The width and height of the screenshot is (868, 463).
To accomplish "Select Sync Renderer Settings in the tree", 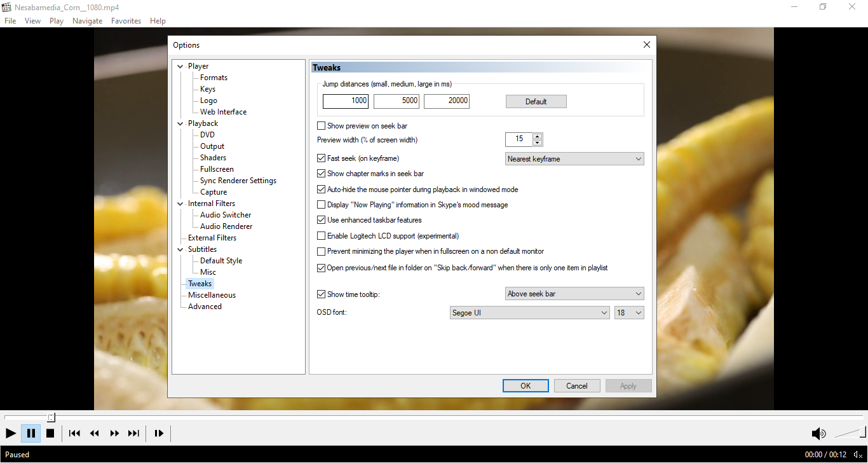I will pos(238,181).
